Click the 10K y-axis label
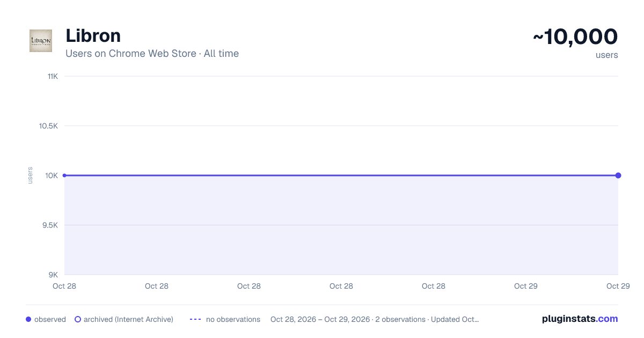This screenshot has width=644, height=338. point(52,175)
